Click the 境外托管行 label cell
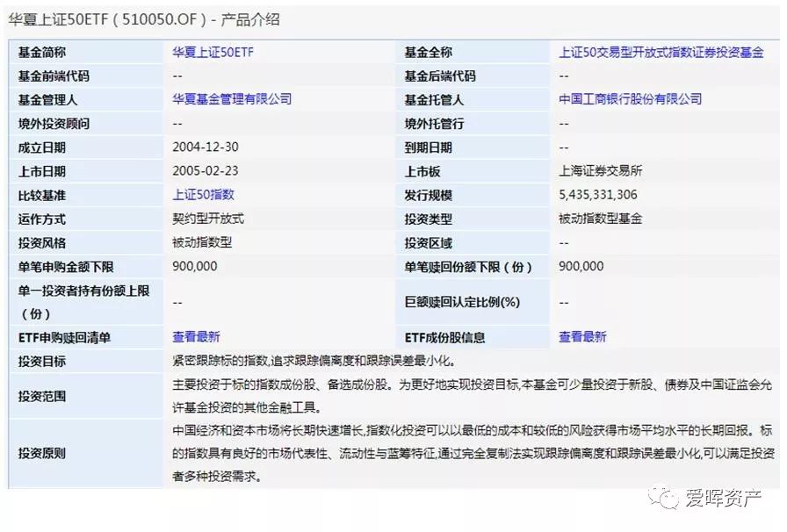The image size is (787, 532). point(473,124)
